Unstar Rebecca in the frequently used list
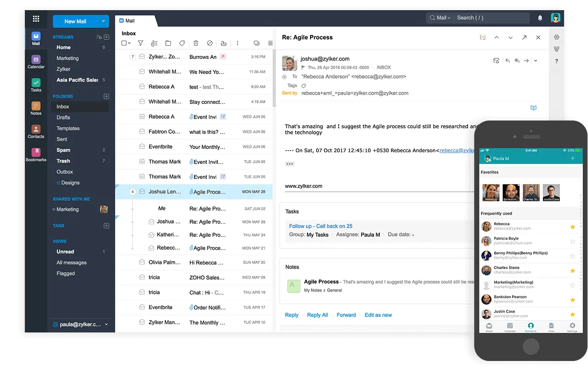The image size is (588, 378). tap(572, 226)
